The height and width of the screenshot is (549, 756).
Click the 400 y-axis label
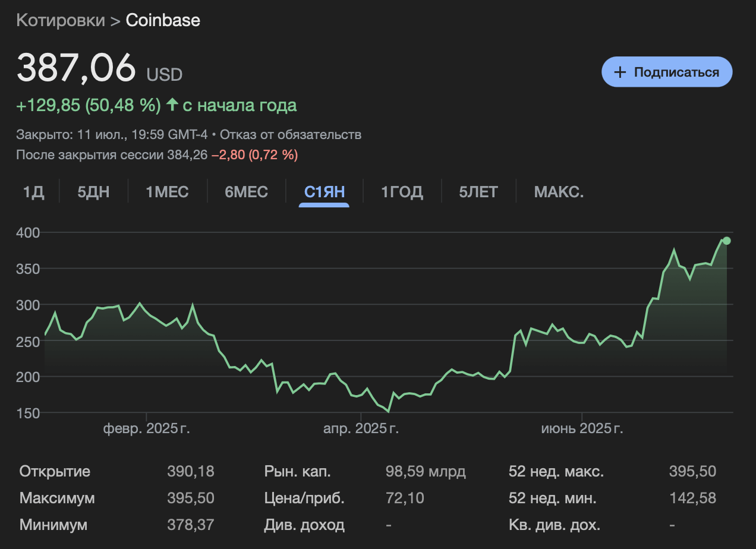click(x=27, y=233)
